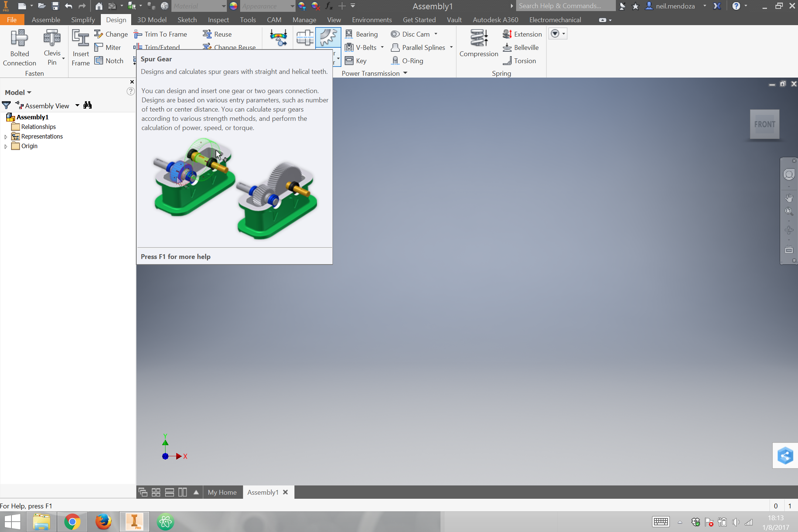This screenshot has height=532, width=798.
Task: Click the Pan hand tool in navigation bar
Action: 789,198
